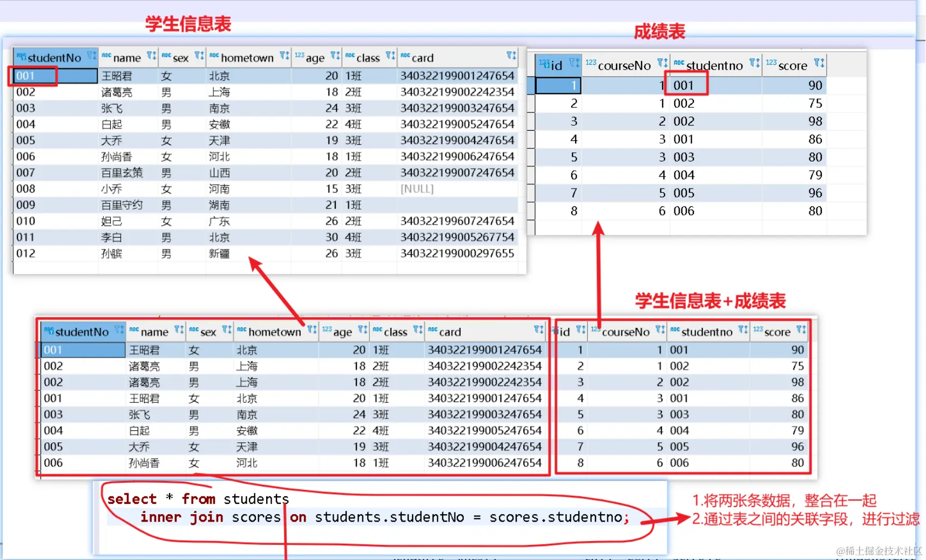Click id column filter icon in 成绩表 table

(574, 63)
